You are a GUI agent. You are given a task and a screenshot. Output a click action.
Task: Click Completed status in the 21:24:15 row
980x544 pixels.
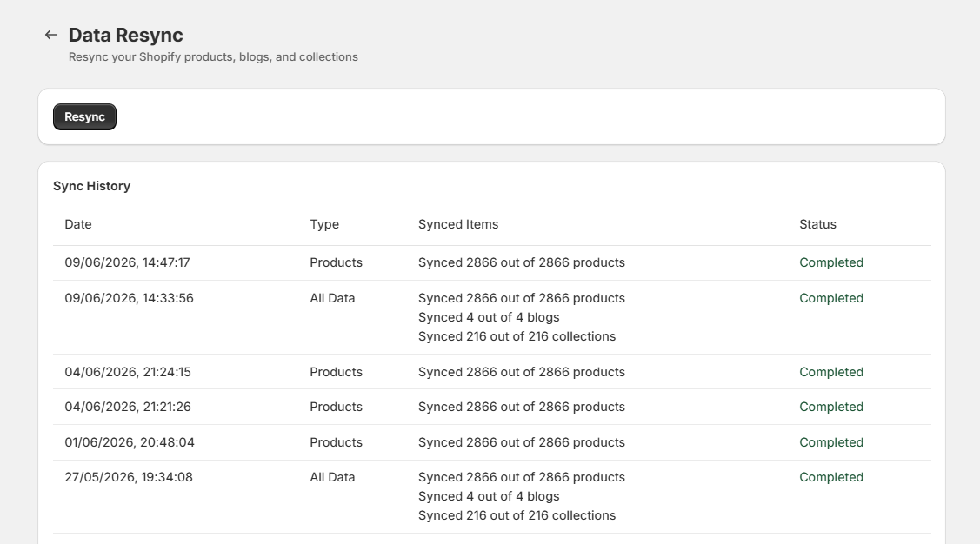[831, 372]
